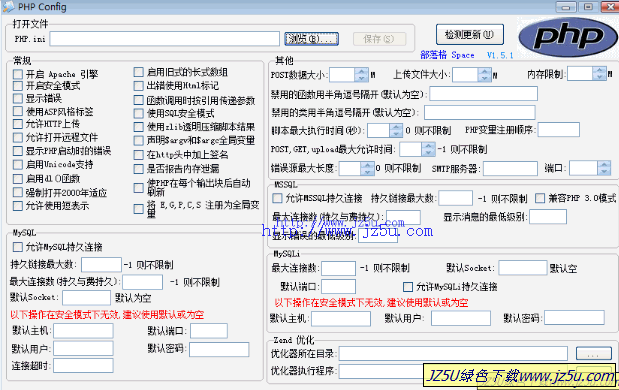
Task: Click the 禁用的函数 input field
Action: (x=484, y=94)
